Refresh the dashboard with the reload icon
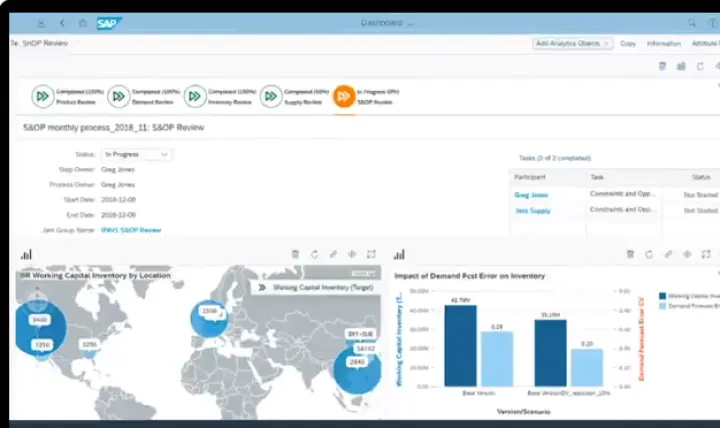 700,66
